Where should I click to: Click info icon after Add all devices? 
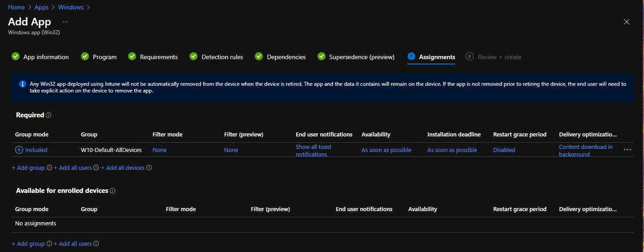pyautogui.click(x=149, y=168)
